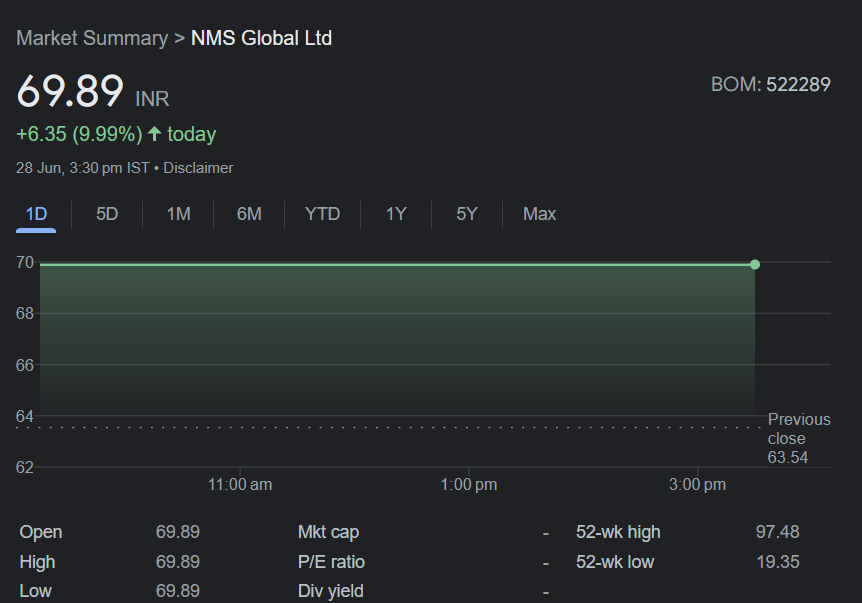Click the green upward change arrow

coord(154,134)
